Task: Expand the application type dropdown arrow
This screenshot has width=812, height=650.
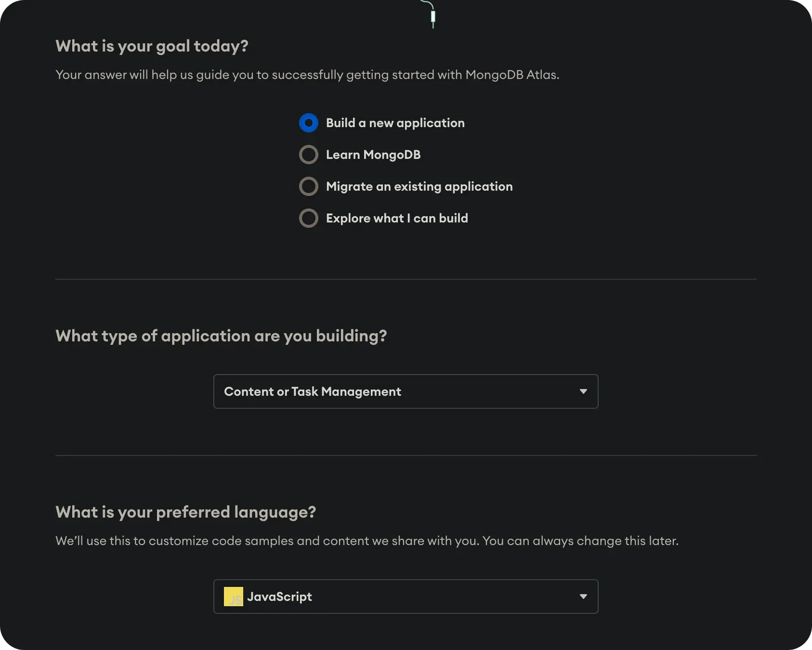Action: (583, 391)
